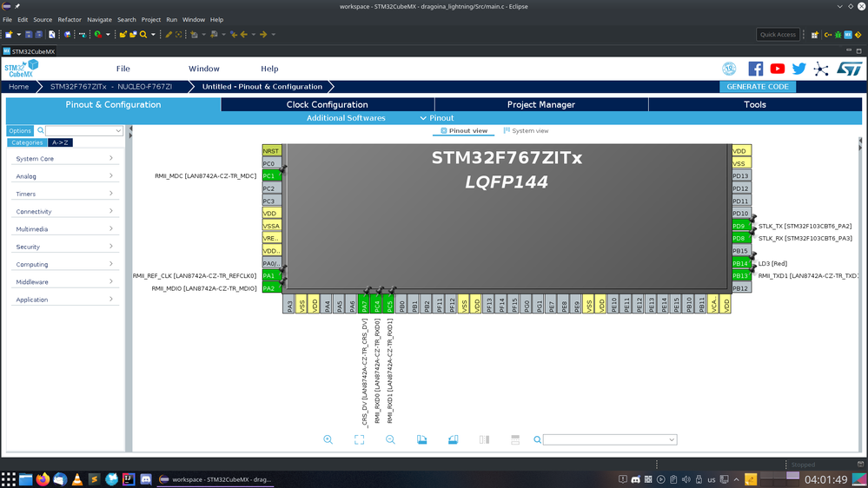Open VLC from the taskbar

click(77, 479)
